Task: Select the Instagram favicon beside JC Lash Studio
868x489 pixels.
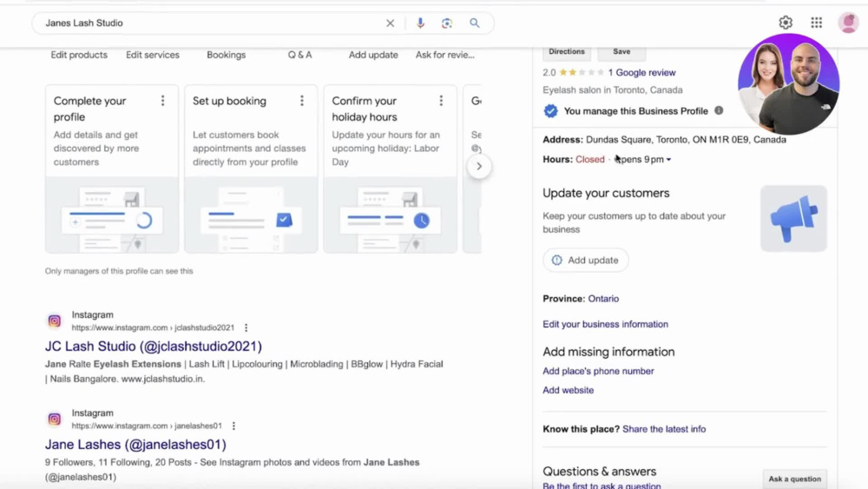Action: [54, 320]
